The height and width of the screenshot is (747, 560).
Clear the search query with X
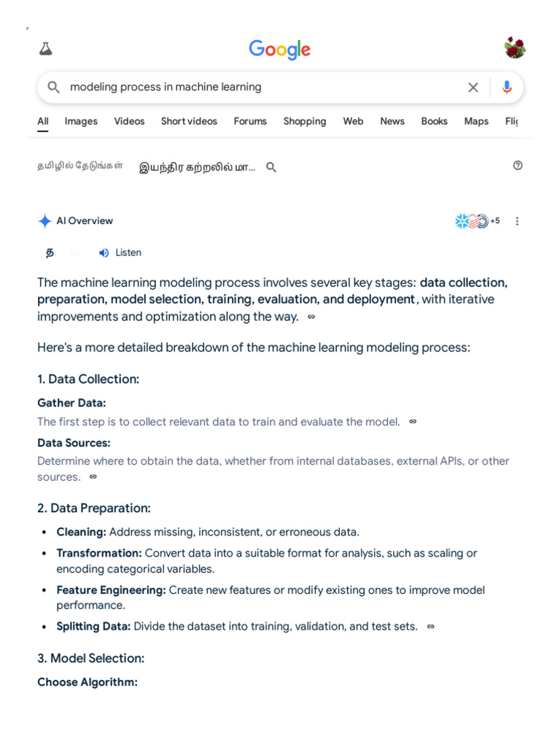tap(473, 88)
